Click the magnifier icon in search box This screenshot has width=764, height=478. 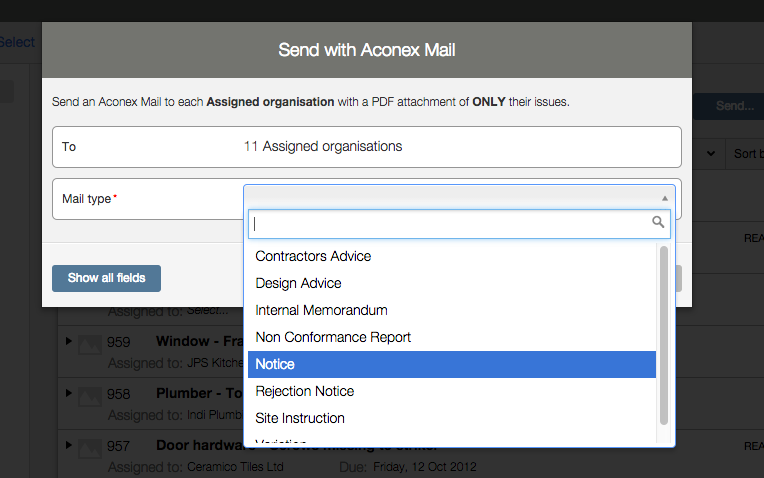coord(658,222)
